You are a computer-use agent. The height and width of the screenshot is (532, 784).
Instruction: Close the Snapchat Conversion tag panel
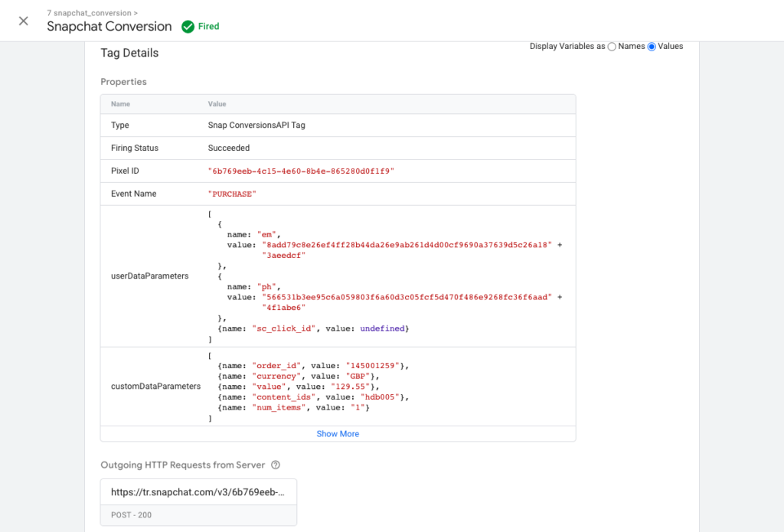coord(24,21)
